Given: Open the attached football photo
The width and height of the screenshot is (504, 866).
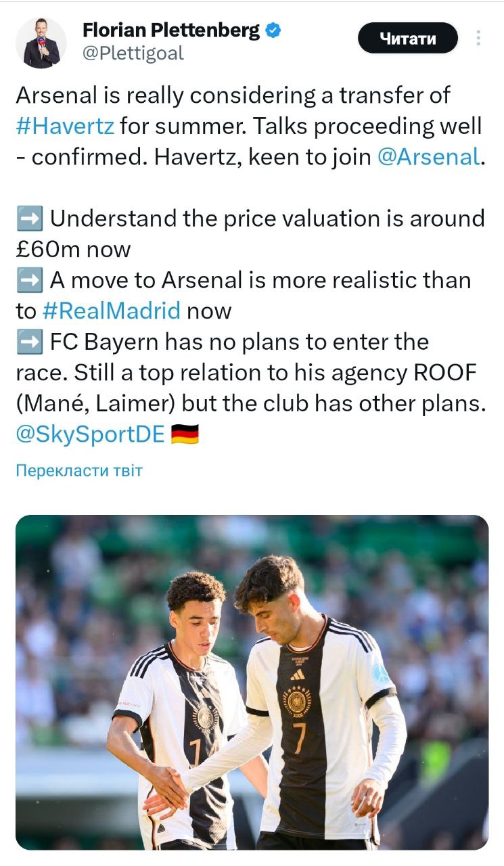Looking at the screenshot, I should [252, 682].
